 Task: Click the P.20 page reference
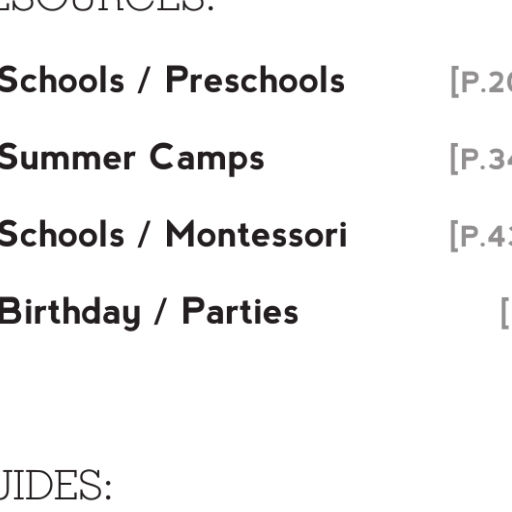481,82
